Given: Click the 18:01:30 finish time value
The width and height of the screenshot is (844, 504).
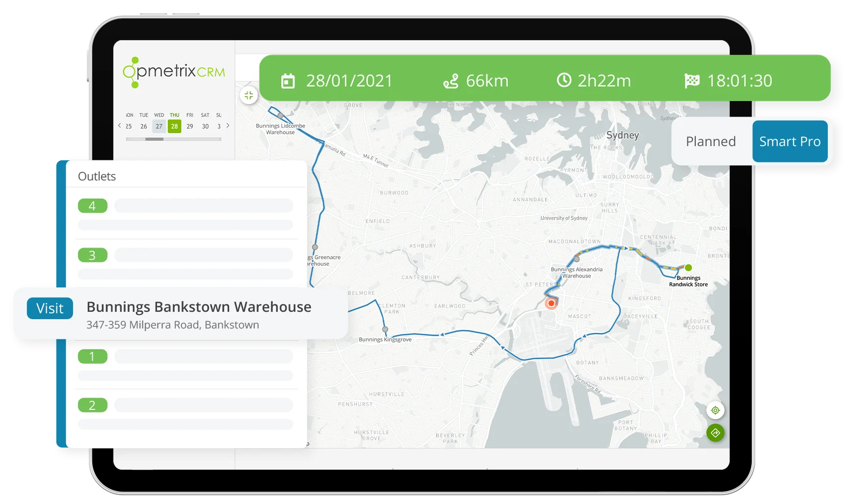Looking at the screenshot, I should 739,81.
